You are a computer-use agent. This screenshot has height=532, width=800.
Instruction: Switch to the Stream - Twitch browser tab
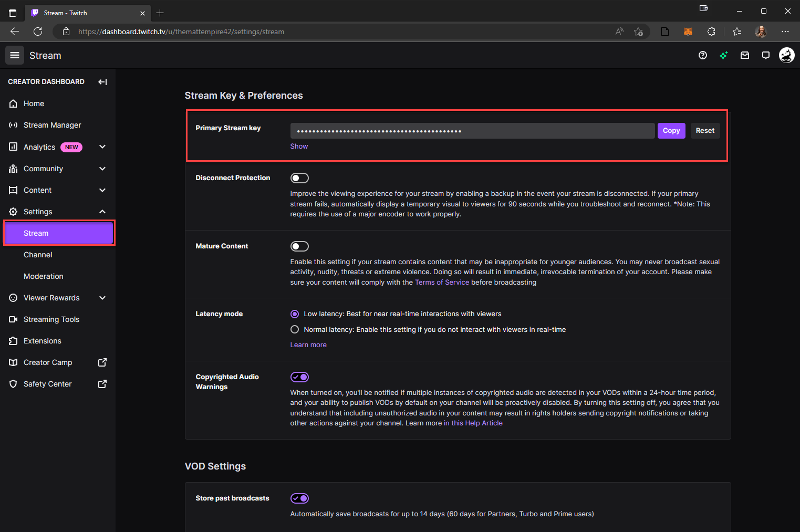(87, 13)
